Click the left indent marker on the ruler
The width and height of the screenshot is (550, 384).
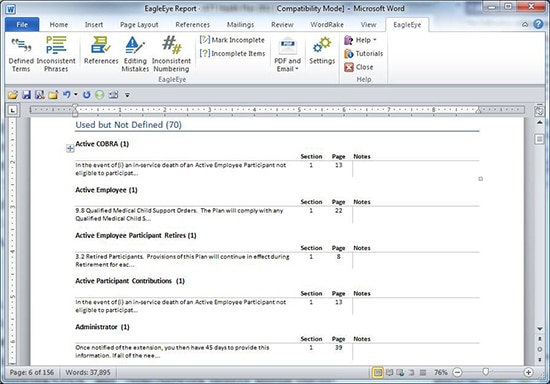point(75,113)
